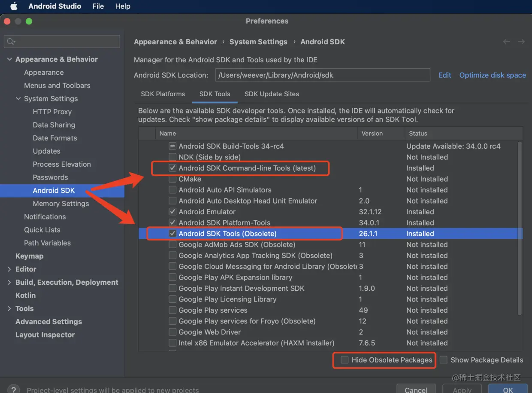Check NDK (Side by side)

(172, 157)
